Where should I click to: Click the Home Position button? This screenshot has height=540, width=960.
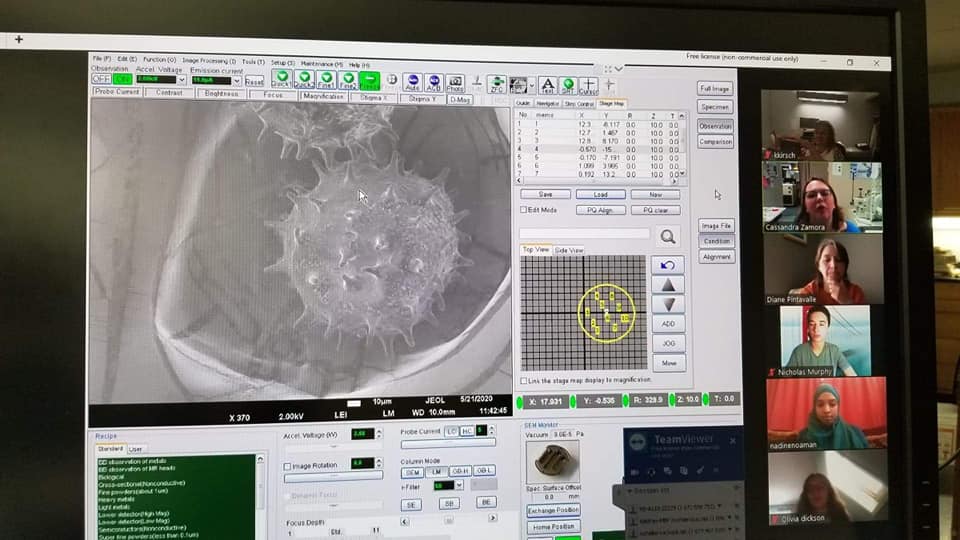coord(553,527)
